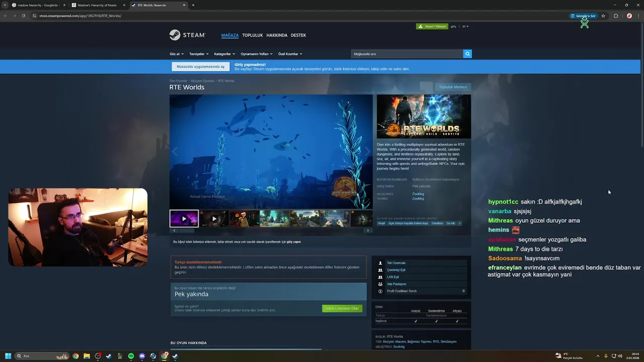Expand the Oynamanın Yolları dropdown
The height and width of the screenshot is (362, 644).
257,54
